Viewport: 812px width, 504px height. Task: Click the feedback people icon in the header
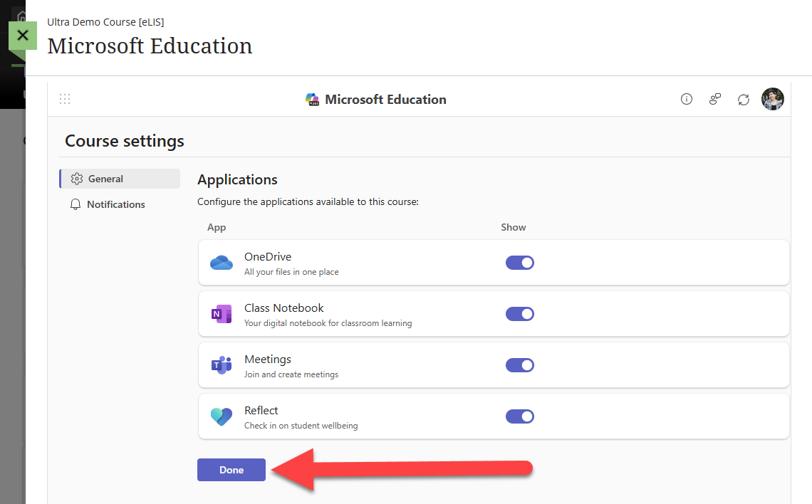pyautogui.click(x=714, y=99)
